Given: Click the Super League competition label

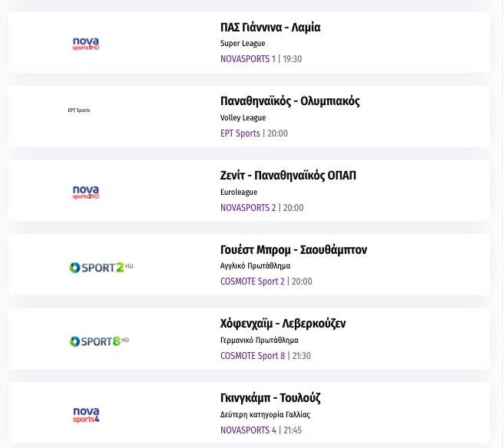Looking at the screenshot, I should 242,44.
